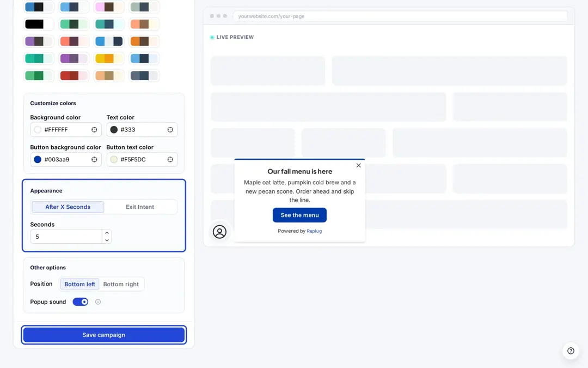Select the teal, dark blue, pale cyan palette
Viewport: 588px width, 368px height.
pos(109,24)
